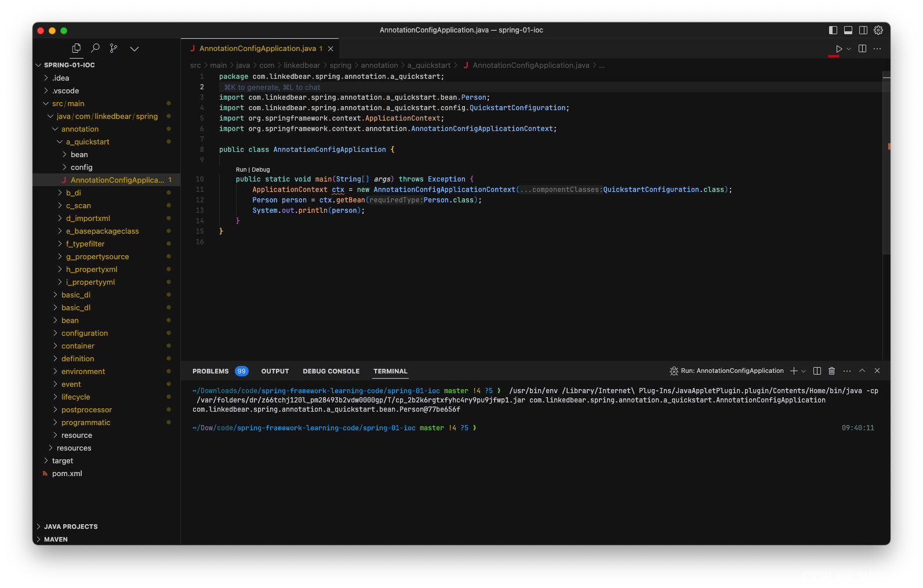Toggle bottom panel layout icon
923x588 pixels.
pyautogui.click(x=848, y=30)
